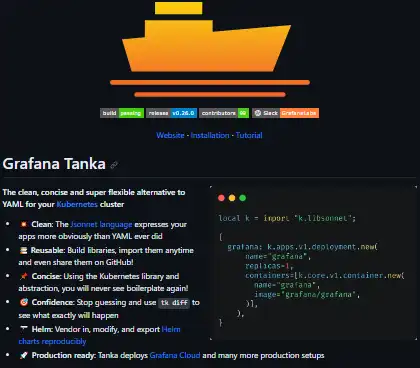The image size is (420, 368).
Task: Click the tk diff code snippet
Action: click(174, 303)
